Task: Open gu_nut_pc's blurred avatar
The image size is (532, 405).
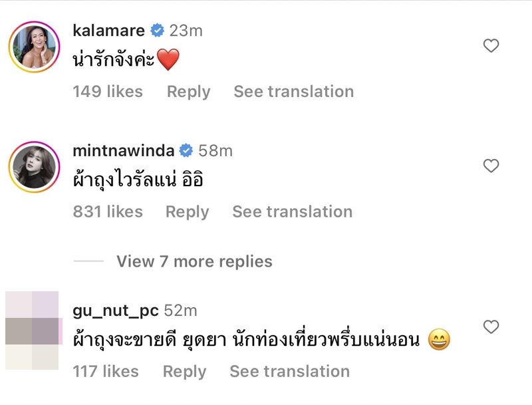Action: [33, 331]
